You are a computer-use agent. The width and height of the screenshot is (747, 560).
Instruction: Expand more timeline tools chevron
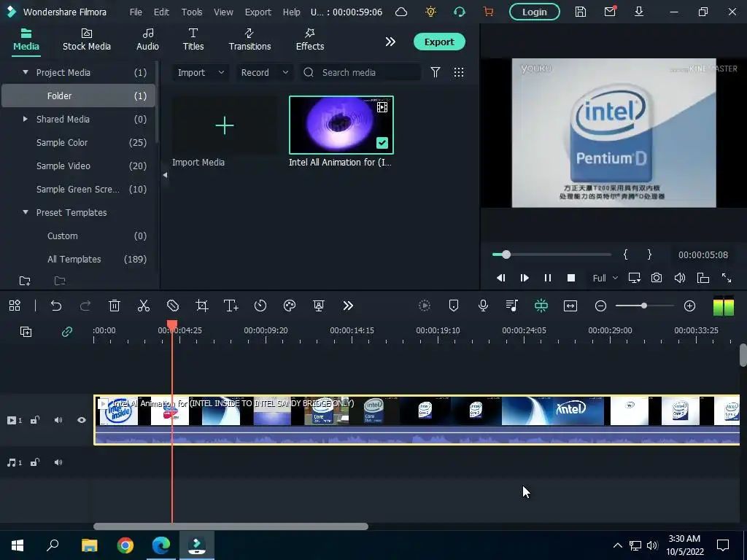pyautogui.click(x=348, y=306)
